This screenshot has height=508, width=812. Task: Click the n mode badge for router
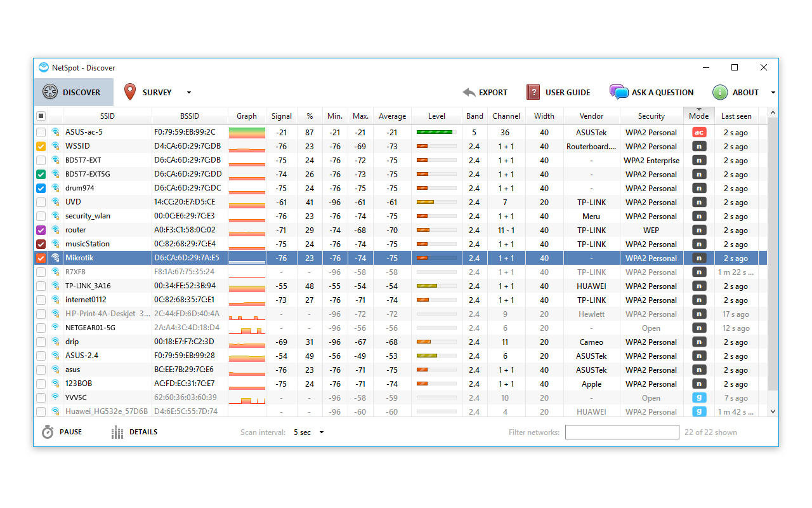click(x=699, y=230)
